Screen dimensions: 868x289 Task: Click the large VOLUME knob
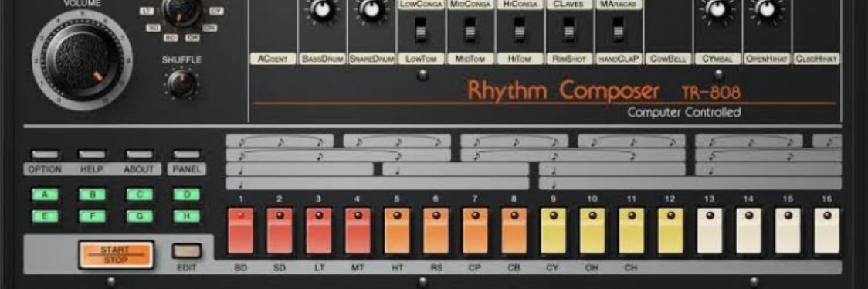[83, 59]
